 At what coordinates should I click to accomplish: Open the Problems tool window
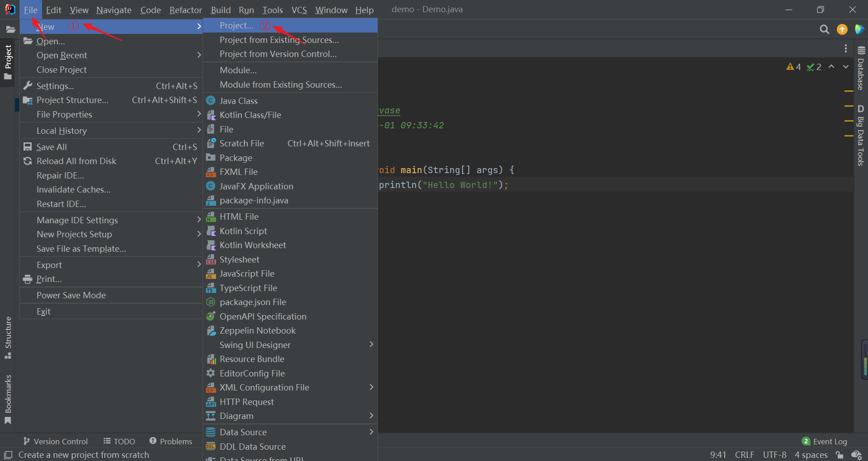[170, 441]
